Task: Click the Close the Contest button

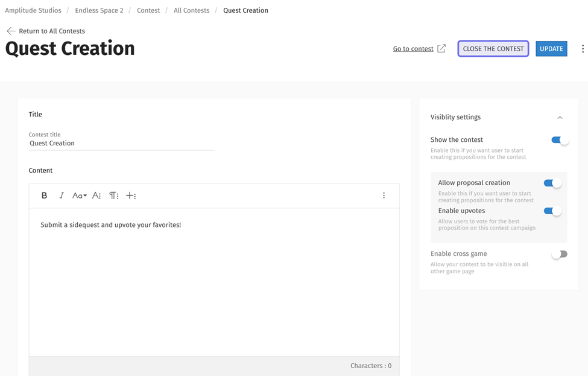Action: (493, 49)
